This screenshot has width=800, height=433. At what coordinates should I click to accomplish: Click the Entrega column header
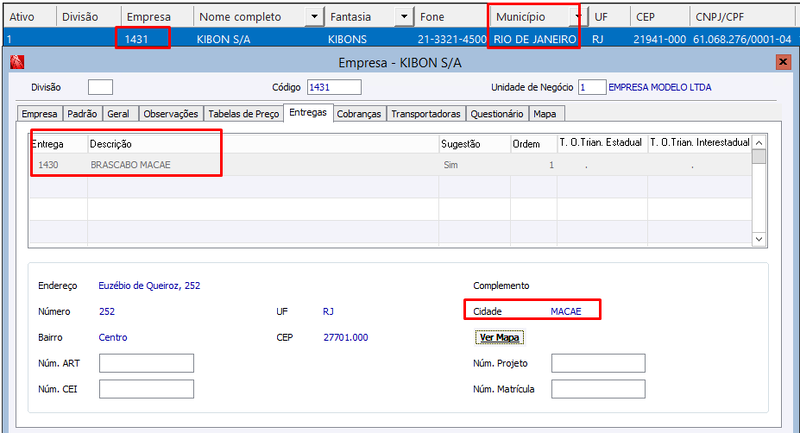pyautogui.click(x=58, y=144)
